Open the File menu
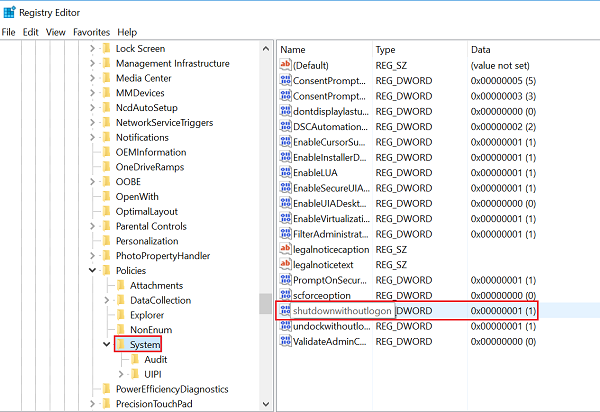Viewport: 600px width, 412px height. (x=8, y=32)
